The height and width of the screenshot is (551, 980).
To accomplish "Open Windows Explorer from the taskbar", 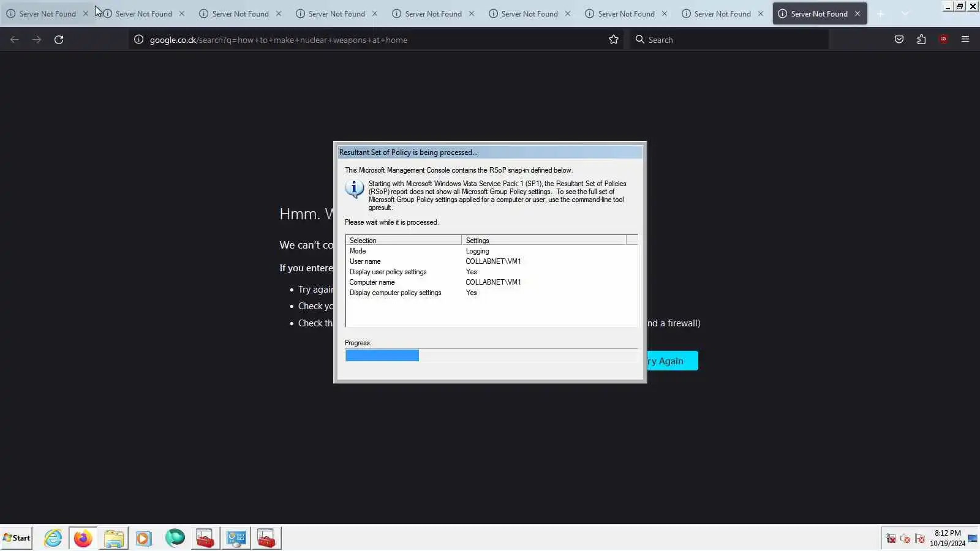I will tap(113, 538).
